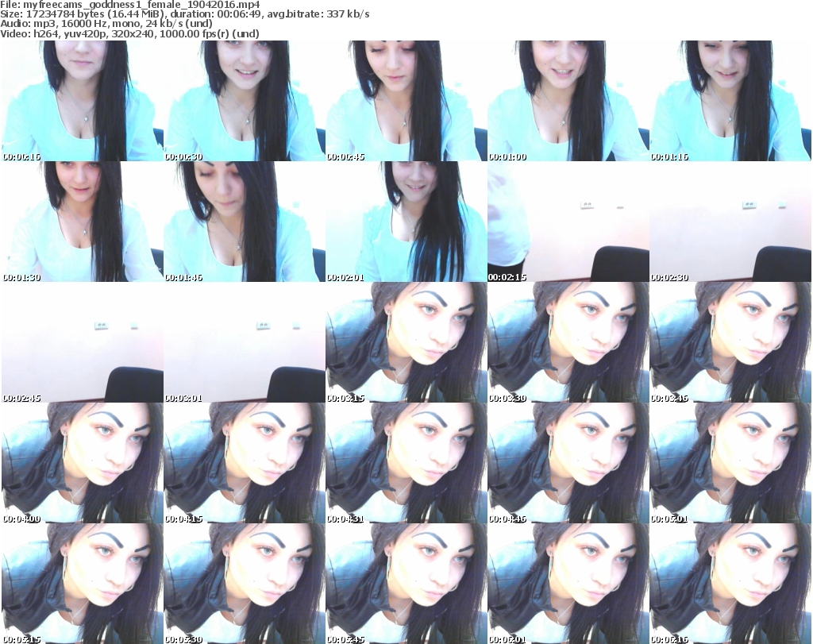Screen dimensions: 813x644
Task: Open the frame stamped 00:04:31
Action: [x=406, y=463]
